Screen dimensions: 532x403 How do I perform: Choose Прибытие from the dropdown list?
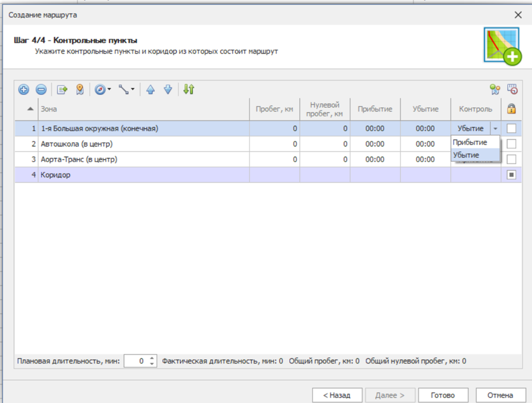click(x=470, y=142)
